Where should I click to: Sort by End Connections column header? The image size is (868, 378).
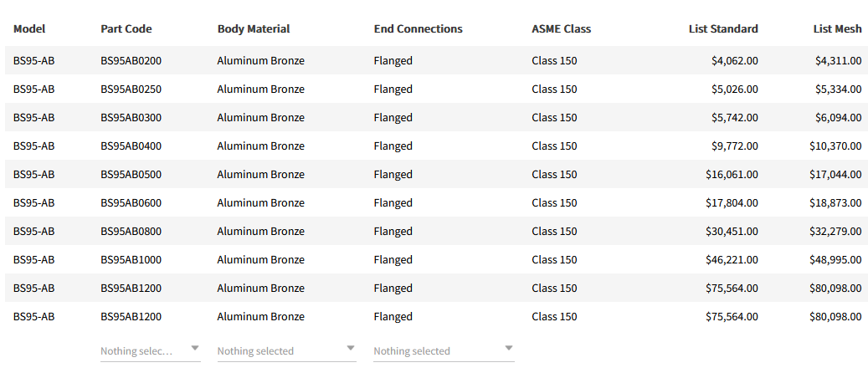point(418,28)
